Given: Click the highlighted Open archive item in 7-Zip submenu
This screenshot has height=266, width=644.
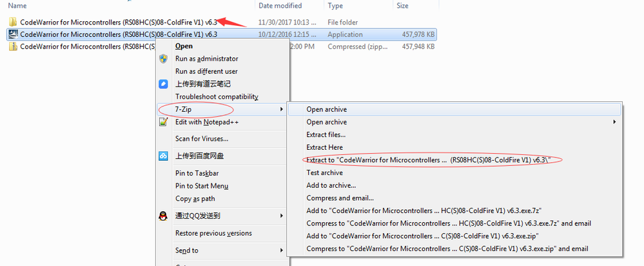Looking at the screenshot, I should (454, 109).
